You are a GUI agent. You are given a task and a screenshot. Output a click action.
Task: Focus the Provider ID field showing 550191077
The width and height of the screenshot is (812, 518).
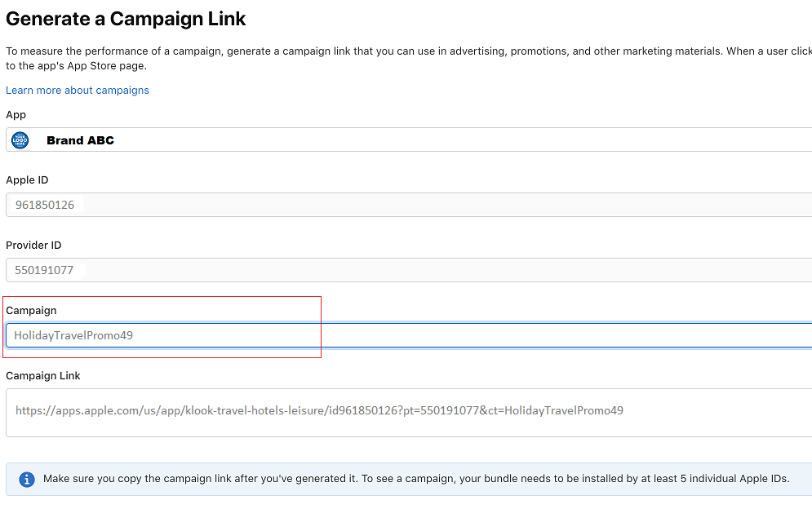point(409,270)
